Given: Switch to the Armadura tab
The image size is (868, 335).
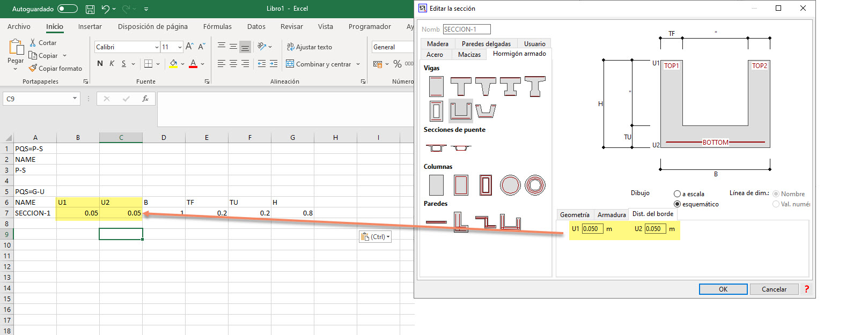Looking at the screenshot, I should pyautogui.click(x=612, y=215).
